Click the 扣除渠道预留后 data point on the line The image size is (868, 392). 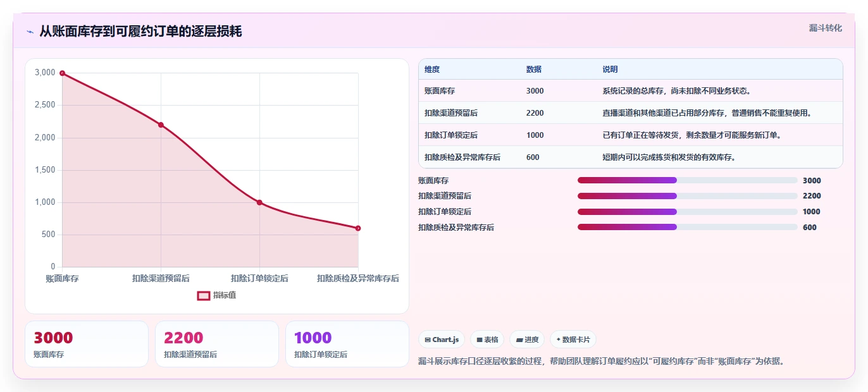tap(161, 125)
